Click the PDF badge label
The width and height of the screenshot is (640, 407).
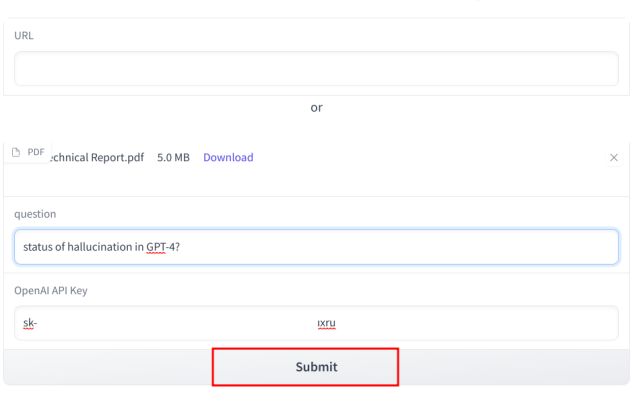(x=36, y=152)
